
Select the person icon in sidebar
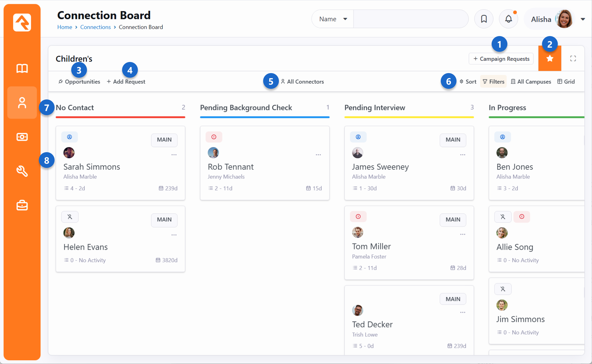[22, 103]
